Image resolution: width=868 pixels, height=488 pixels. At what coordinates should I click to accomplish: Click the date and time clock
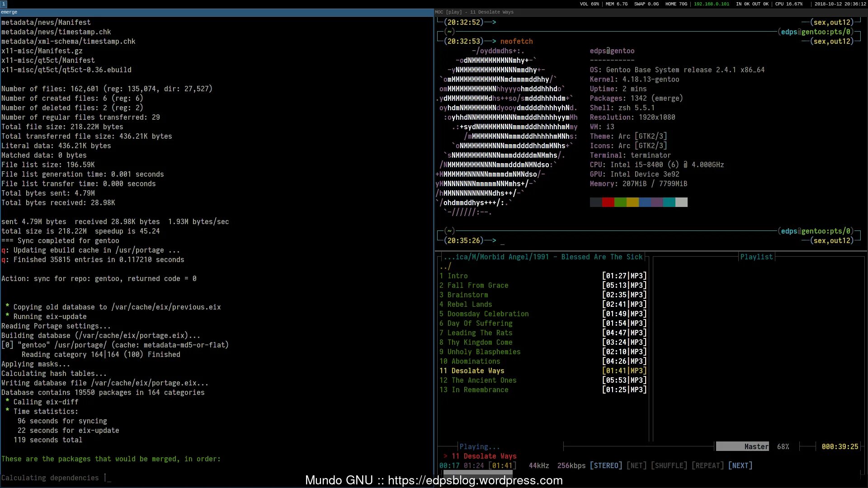click(840, 4)
